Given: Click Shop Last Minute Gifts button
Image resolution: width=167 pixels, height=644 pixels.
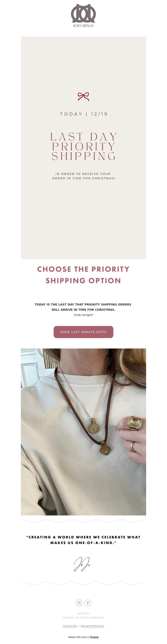Looking at the screenshot, I should tap(83, 332).
